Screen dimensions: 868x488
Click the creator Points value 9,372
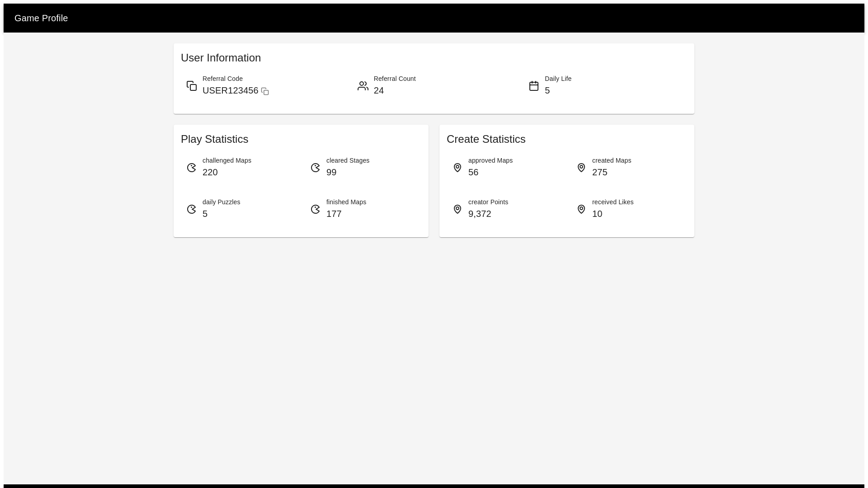(x=480, y=214)
